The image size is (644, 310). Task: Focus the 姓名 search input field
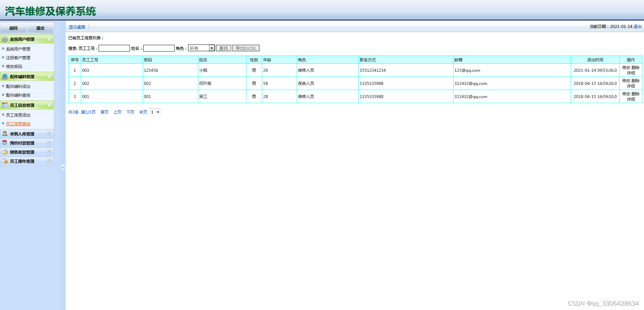click(x=159, y=48)
